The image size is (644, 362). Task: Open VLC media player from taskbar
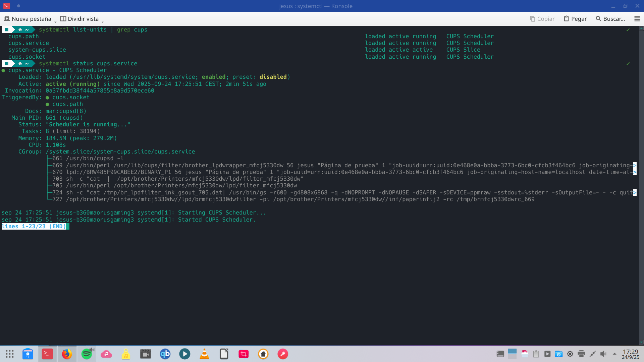[204, 354]
